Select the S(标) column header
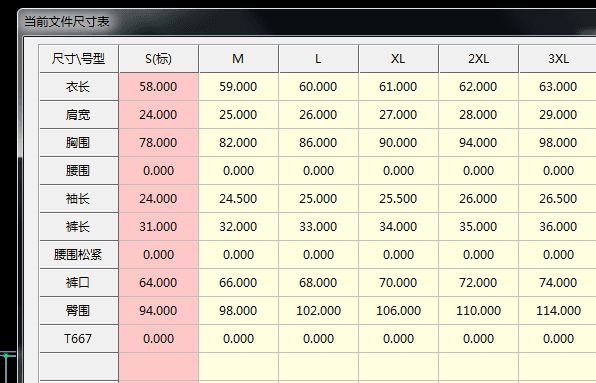 [x=159, y=59]
